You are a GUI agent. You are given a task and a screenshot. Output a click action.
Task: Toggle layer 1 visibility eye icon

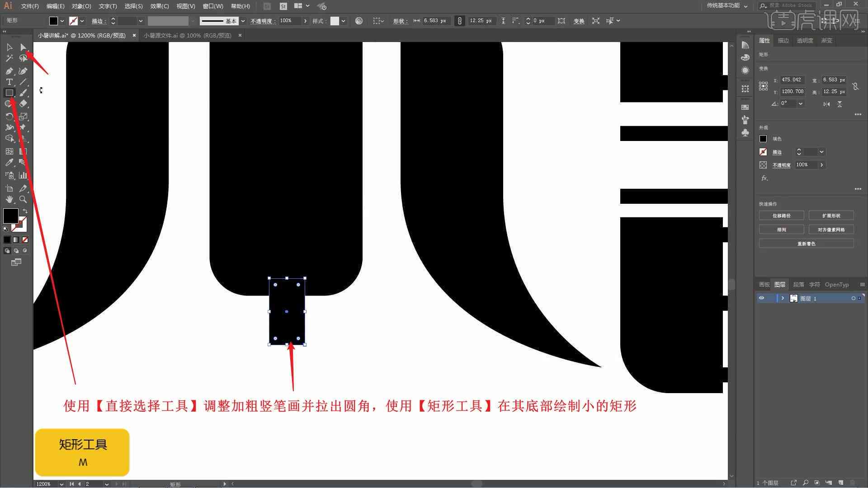(763, 298)
